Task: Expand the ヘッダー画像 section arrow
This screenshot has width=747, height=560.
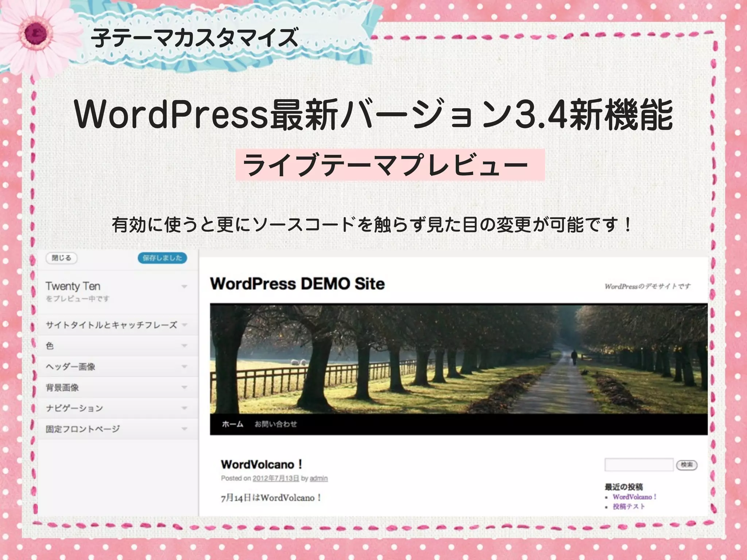Action: [185, 366]
